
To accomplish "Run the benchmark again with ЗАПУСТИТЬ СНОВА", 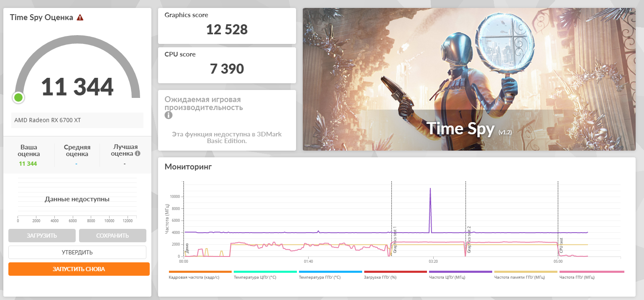I will pos(79,269).
